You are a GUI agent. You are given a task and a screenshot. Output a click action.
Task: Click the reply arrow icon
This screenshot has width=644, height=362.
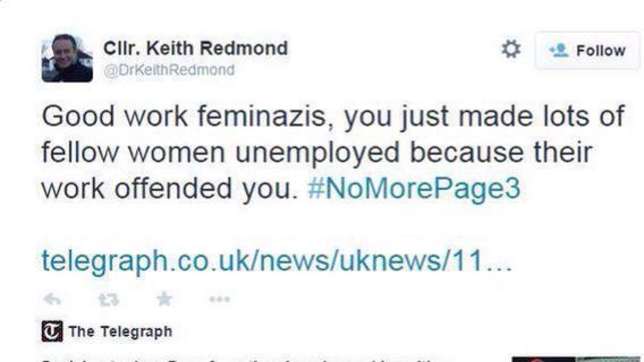pos(52,299)
